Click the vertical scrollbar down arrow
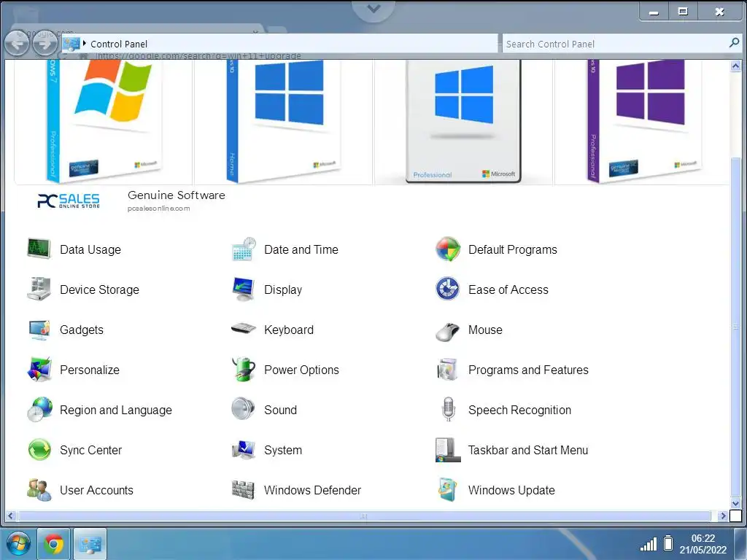Viewport: 747px width, 560px height. pos(735,503)
